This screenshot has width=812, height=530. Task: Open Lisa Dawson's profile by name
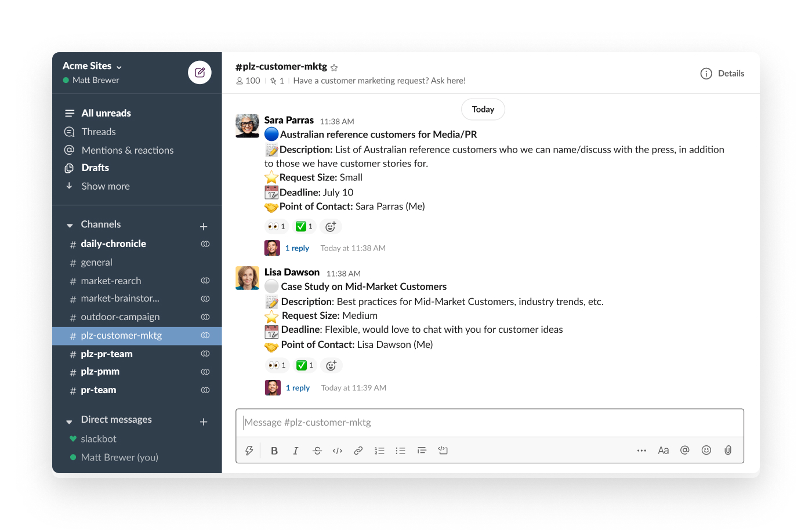292,272
